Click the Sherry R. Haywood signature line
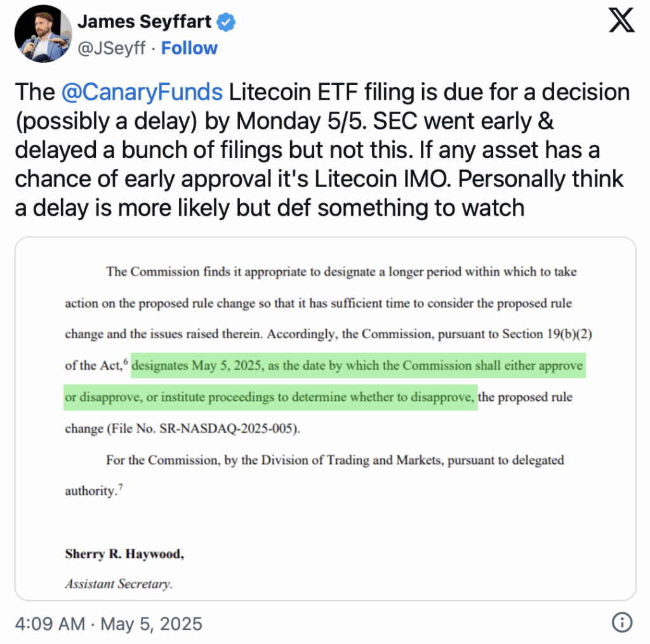The width and height of the screenshot is (650, 644). point(124,554)
